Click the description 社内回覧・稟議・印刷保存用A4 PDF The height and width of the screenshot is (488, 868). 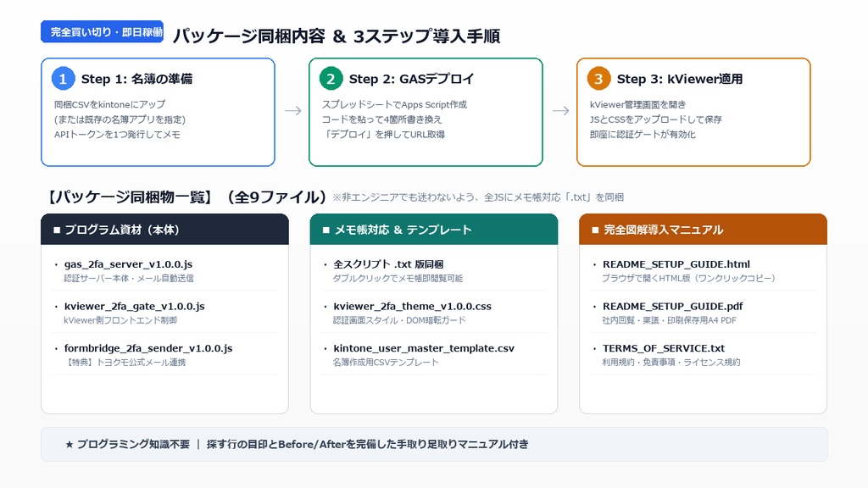point(670,320)
